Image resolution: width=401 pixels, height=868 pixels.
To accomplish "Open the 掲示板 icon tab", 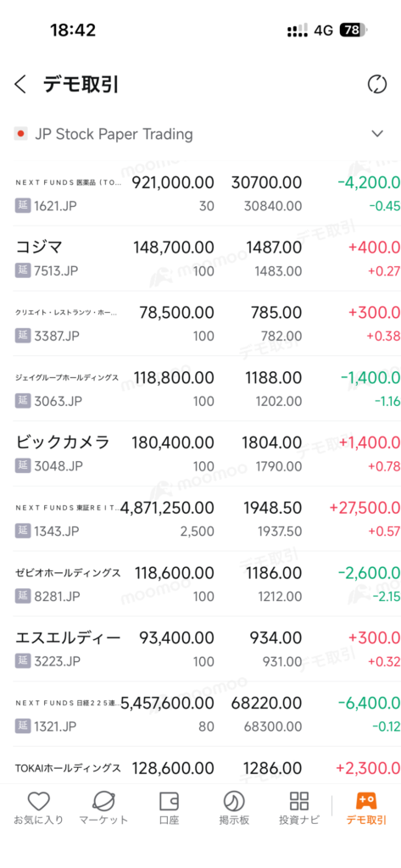I will (234, 809).
